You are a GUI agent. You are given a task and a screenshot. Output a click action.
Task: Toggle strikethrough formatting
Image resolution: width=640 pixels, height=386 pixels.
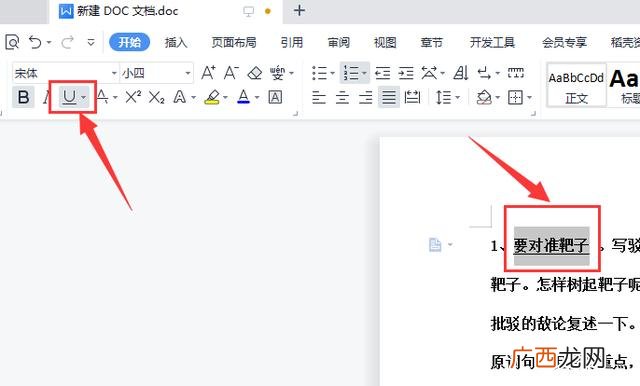(x=102, y=97)
